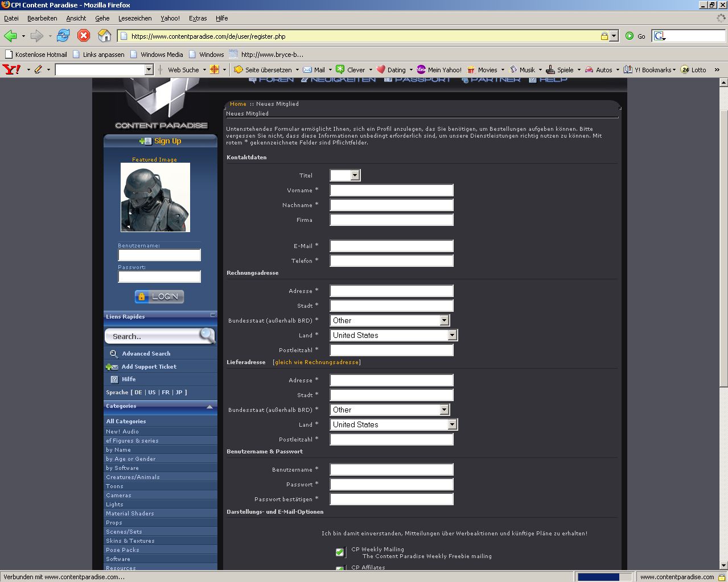This screenshot has width=728, height=582.
Task: Open the Dating heart toolbar item
Action: pos(392,70)
